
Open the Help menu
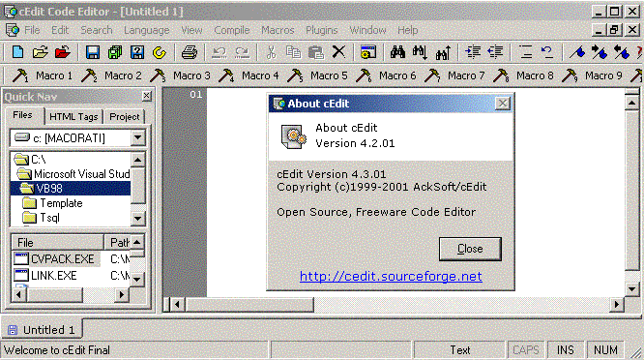tap(408, 30)
